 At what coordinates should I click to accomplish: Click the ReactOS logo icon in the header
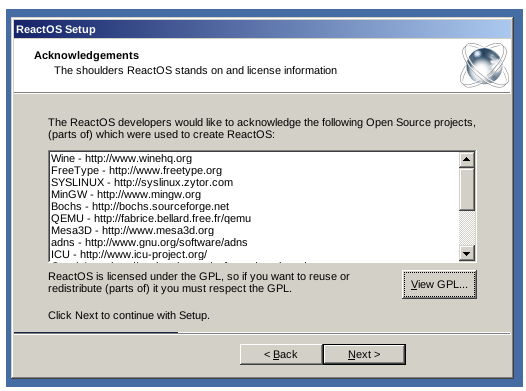[x=484, y=65]
